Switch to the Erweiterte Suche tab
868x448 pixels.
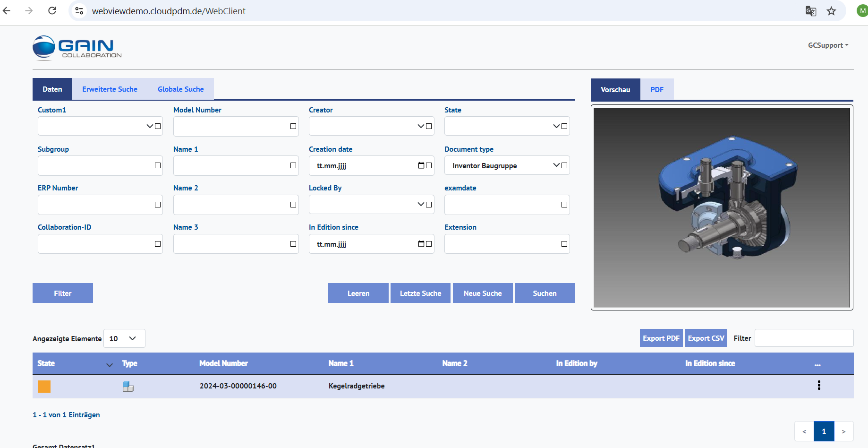point(110,89)
